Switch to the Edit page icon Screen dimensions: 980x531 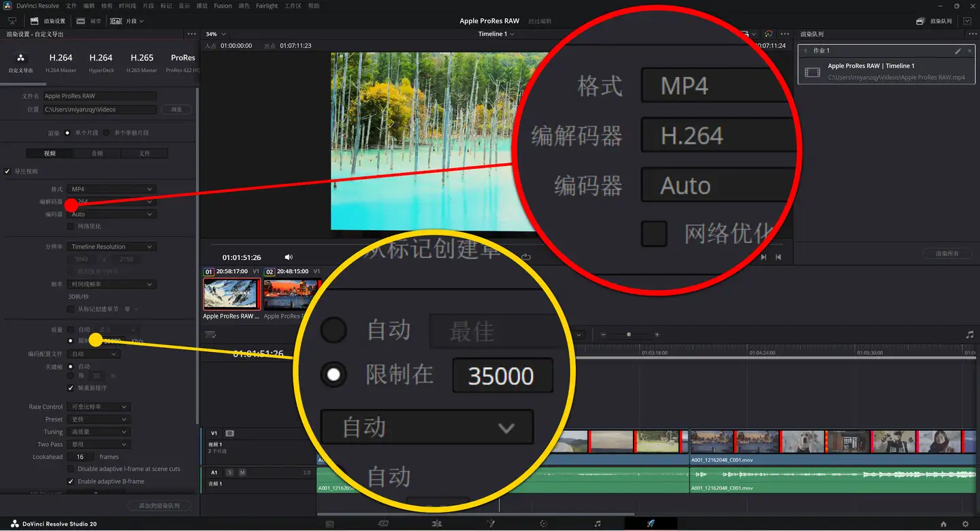pos(436,524)
